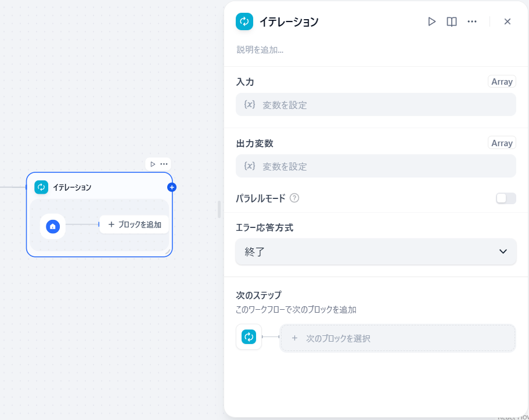Open the ellipsis menu above the iteration node
Viewport: 529px width, 420px height.
(x=164, y=164)
